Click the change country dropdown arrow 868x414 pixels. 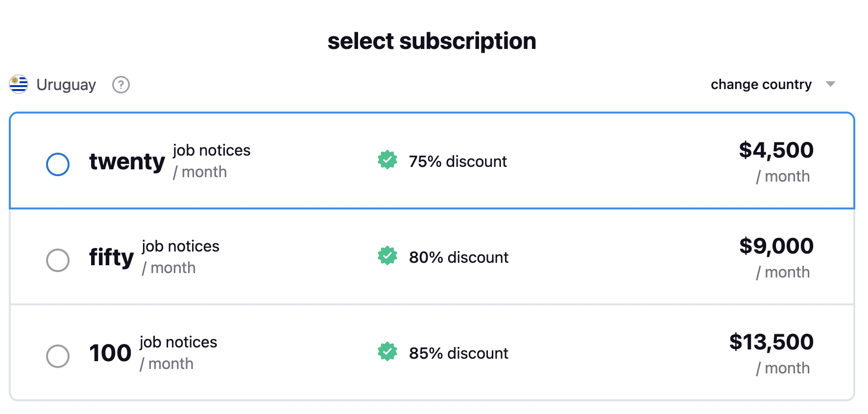click(x=830, y=84)
